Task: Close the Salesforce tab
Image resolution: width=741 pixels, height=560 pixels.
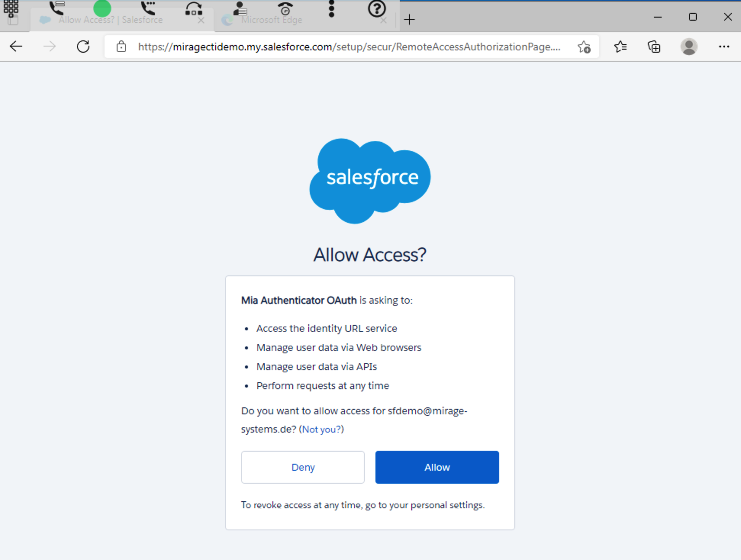Action: tap(201, 20)
